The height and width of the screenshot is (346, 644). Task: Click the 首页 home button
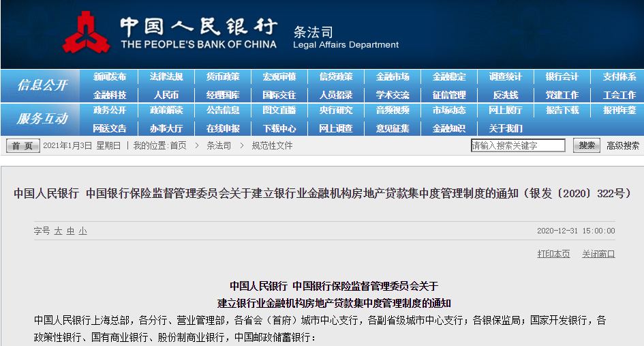click(23, 145)
